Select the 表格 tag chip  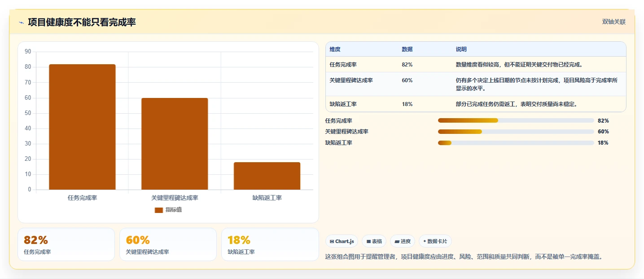[x=374, y=241]
